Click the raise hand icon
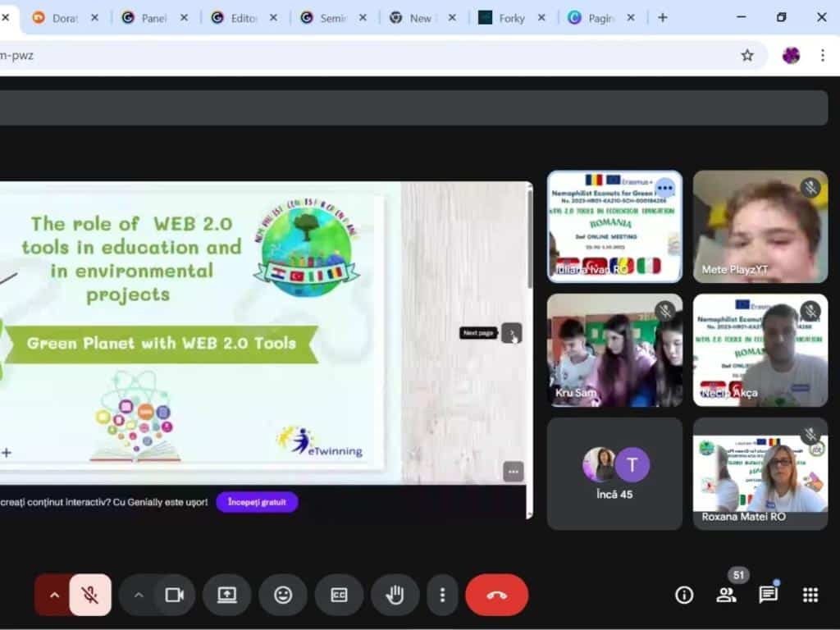This screenshot has height=630, width=840. [395, 596]
